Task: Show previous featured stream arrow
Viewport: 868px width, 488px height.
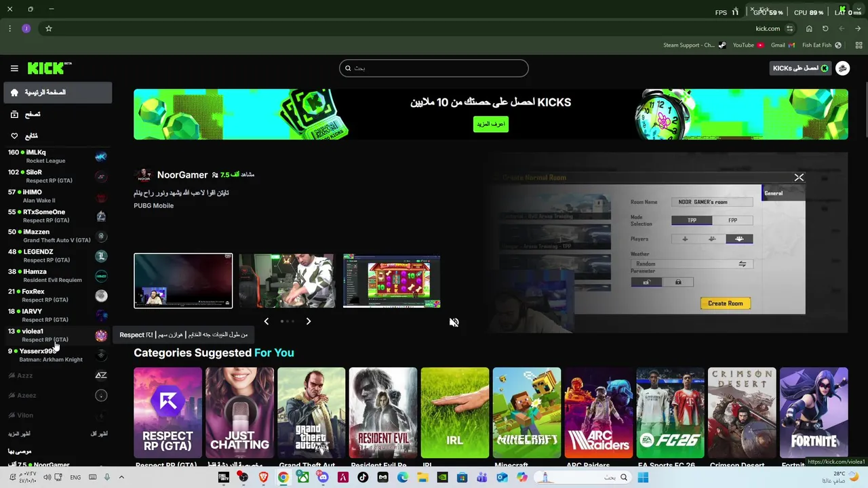Action: (266, 321)
